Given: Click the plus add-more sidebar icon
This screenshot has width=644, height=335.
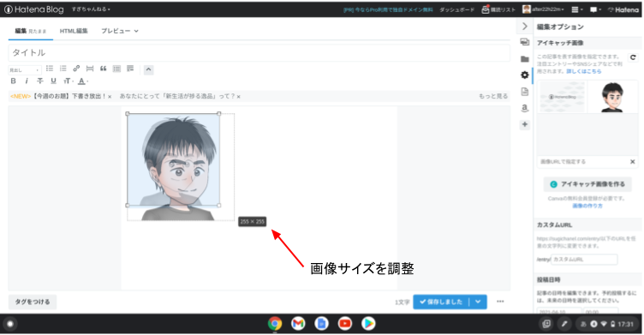Looking at the screenshot, I should point(525,124).
